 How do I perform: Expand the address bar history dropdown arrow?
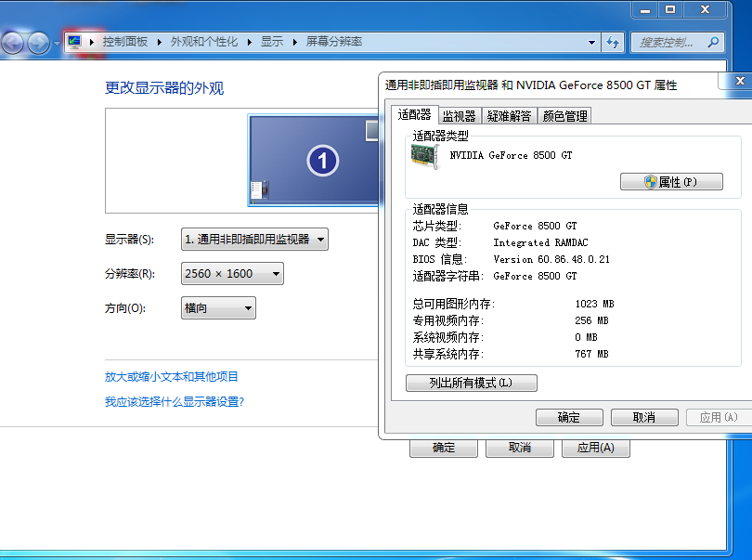[x=593, y=43]
